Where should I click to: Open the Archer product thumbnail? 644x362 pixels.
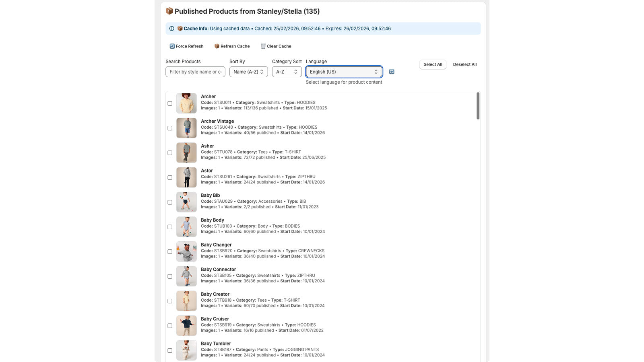tap(186, 103)
